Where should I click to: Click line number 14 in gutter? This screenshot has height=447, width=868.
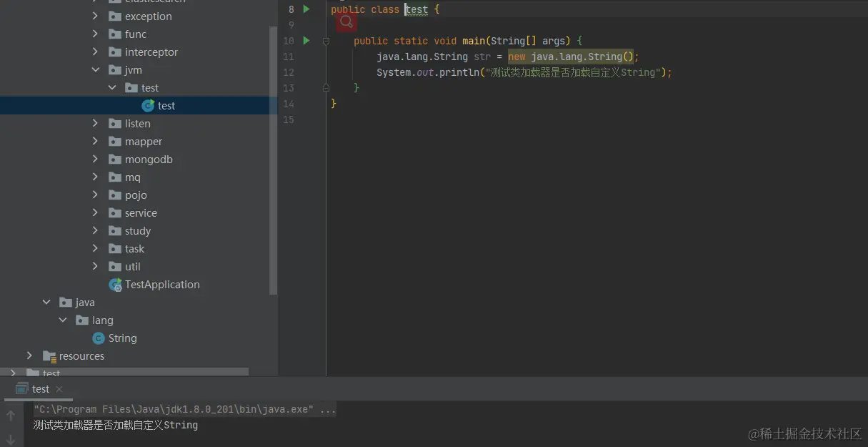click(289, 104)
